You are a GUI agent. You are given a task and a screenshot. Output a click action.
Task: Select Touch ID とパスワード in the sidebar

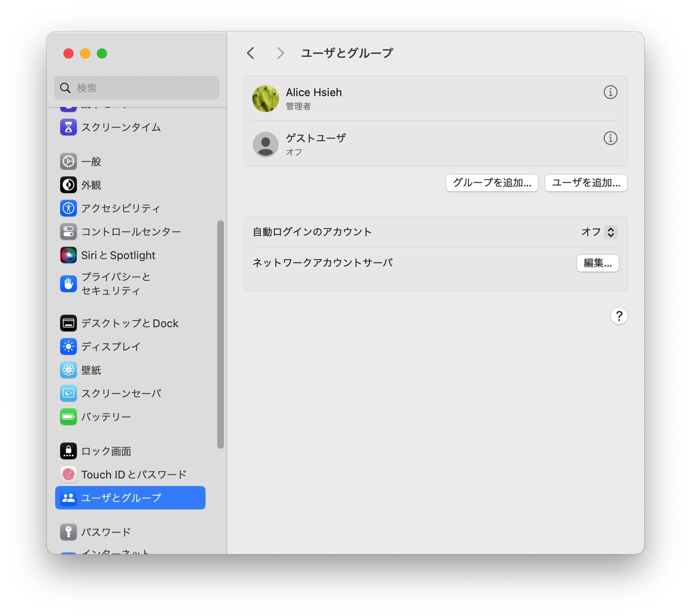(130, 474)
